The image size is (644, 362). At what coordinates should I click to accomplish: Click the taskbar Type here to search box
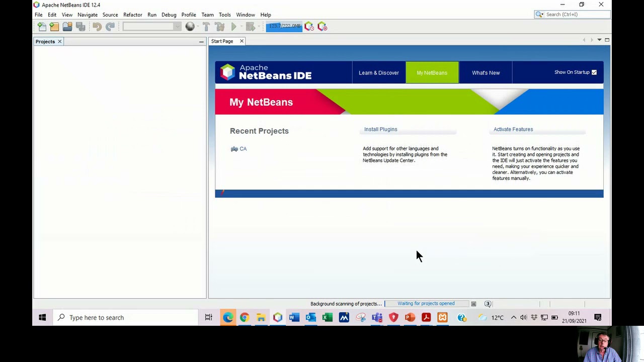(x=126, y=317)
